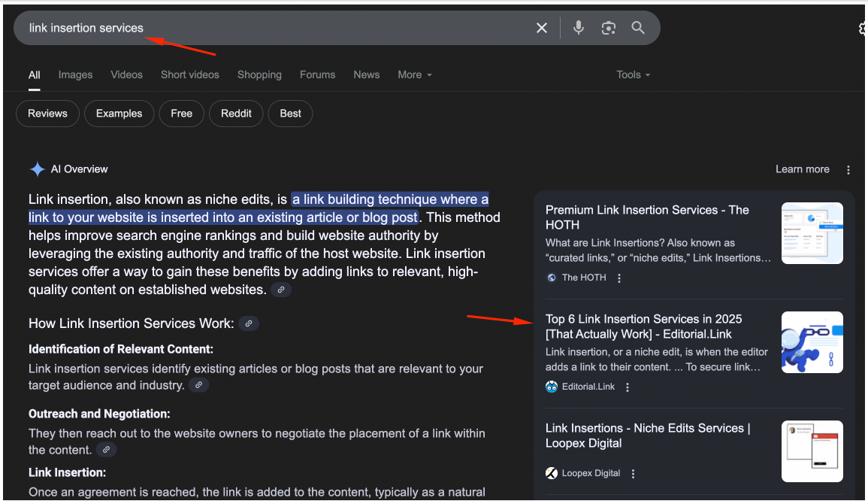
Task: Expand the More dropdown
Action: pos(415,74)
